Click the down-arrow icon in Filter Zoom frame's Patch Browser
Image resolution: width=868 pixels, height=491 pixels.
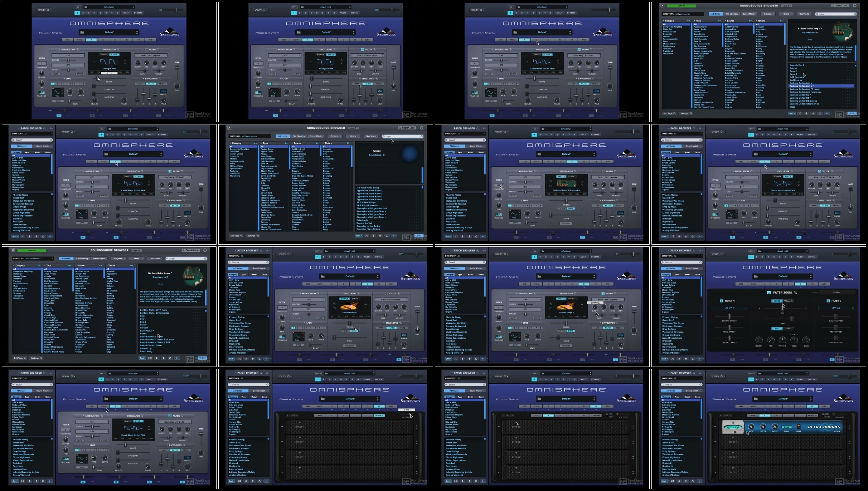point(679,359)
